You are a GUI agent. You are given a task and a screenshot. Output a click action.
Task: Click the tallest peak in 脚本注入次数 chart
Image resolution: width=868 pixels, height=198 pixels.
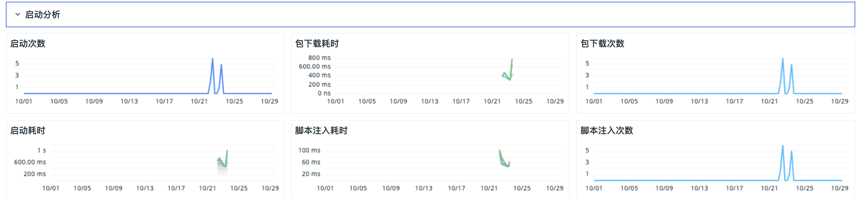[x=783, y=146]
